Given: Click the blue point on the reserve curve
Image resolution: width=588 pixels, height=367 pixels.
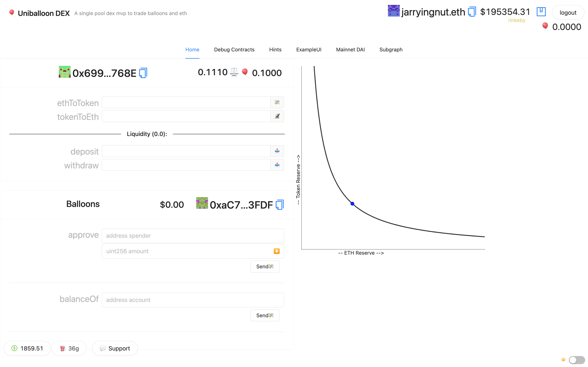Looking at the screenshot, I should pyautogui.click(x=352, y=204).
